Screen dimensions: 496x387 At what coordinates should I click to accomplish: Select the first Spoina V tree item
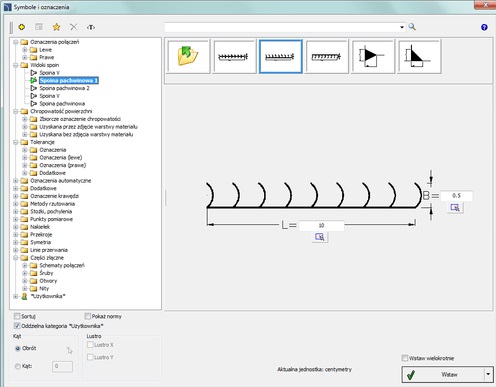click(x=49, y=73)
